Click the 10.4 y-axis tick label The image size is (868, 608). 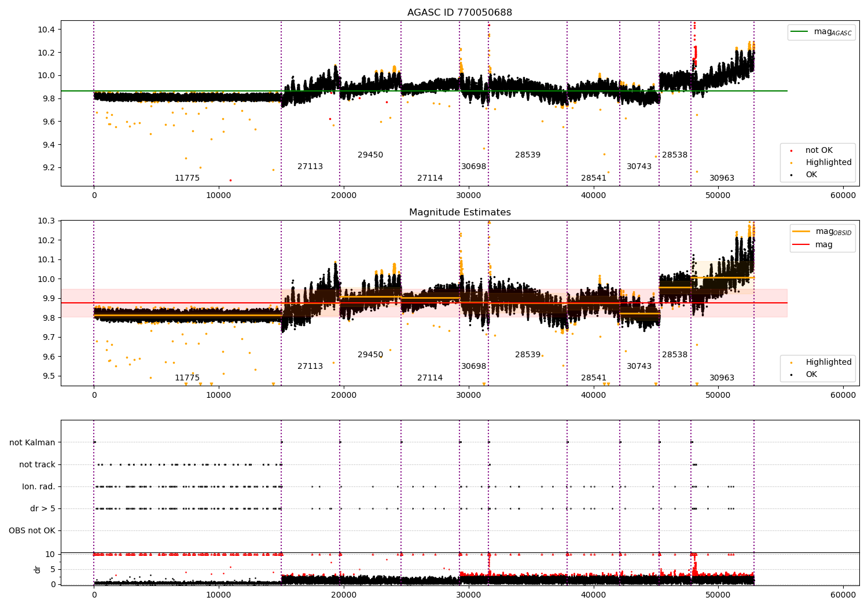click(47, 30)
